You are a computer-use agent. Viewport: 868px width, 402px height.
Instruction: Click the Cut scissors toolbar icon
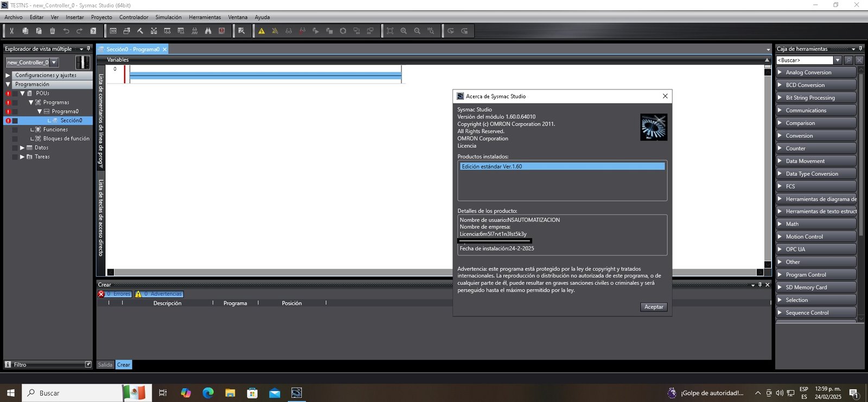pyautogui.click(x=11, y=31)
